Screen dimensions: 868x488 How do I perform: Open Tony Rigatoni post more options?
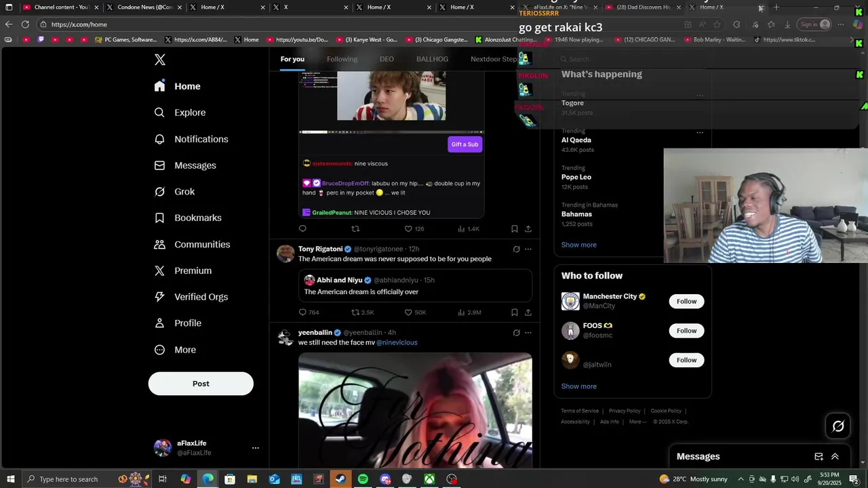pos(528,249)
